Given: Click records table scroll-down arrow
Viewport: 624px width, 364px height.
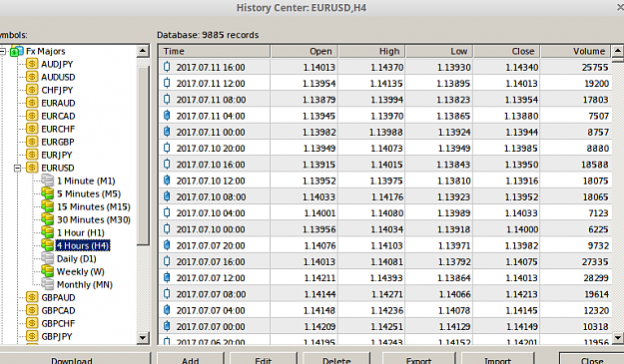Looking at the screenshot, I should click(x=618, y=338).
